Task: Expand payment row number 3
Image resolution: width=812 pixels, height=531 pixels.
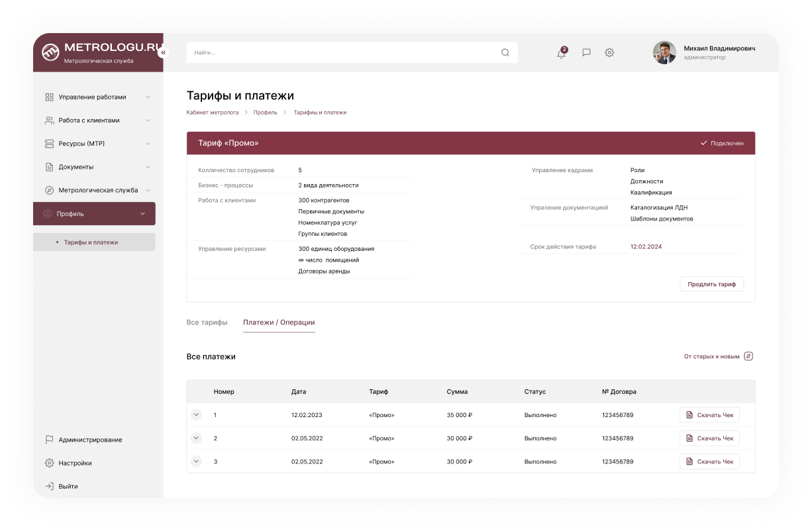Action: pos(196,461)
